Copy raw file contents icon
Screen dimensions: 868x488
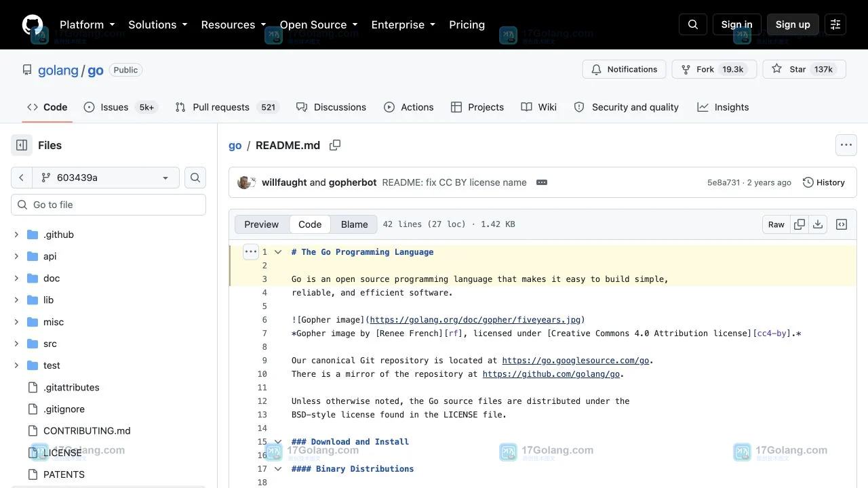tap(800, 224)
